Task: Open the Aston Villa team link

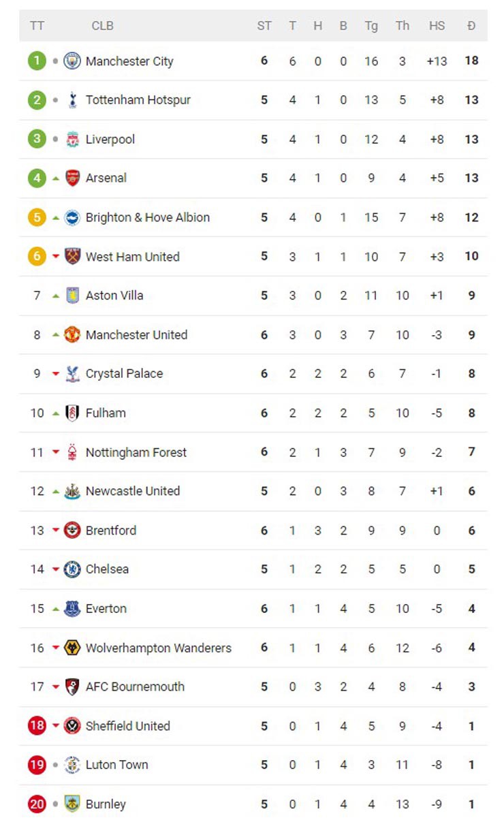Action: click(114, 296)
